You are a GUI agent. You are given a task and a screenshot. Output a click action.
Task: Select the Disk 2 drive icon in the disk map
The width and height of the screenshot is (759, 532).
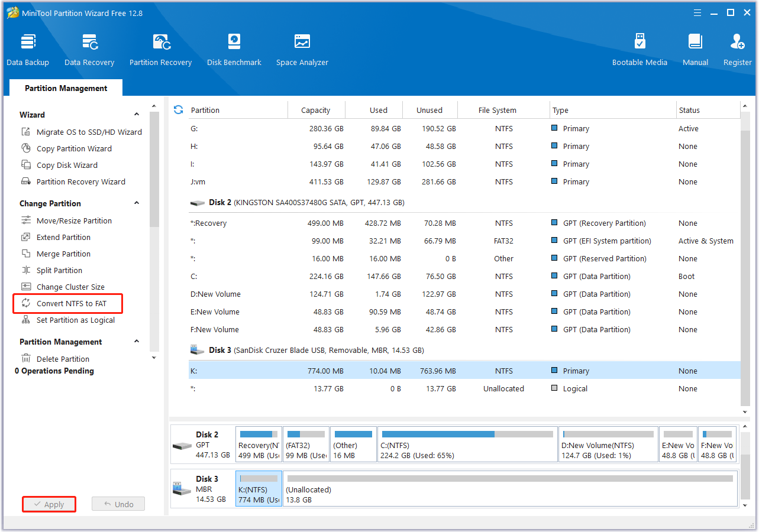point(182,445)
